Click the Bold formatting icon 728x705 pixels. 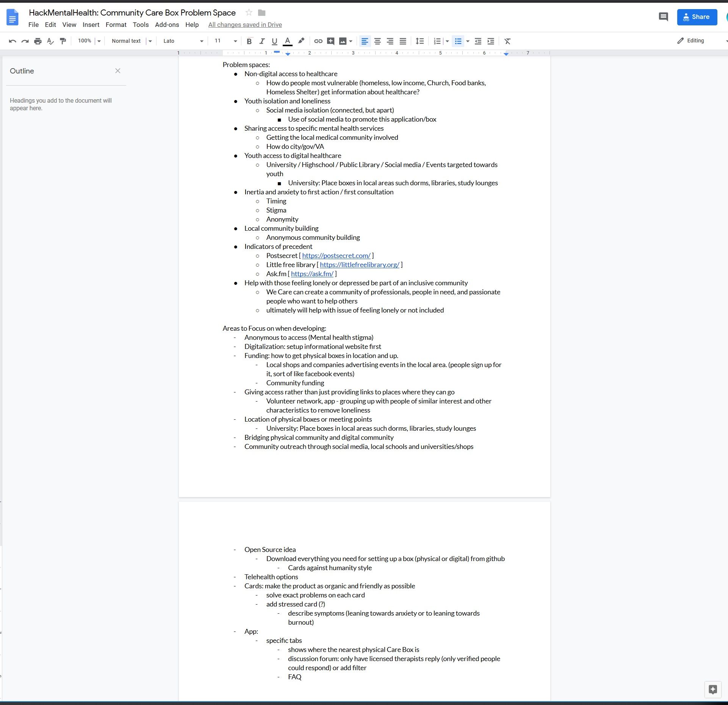[x=249, y=41]
